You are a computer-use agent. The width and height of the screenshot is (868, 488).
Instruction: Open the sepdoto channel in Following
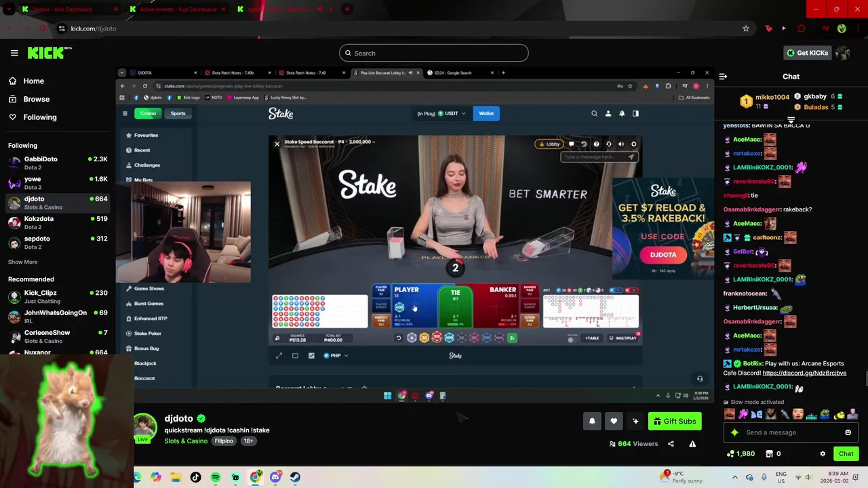point(58,242)
